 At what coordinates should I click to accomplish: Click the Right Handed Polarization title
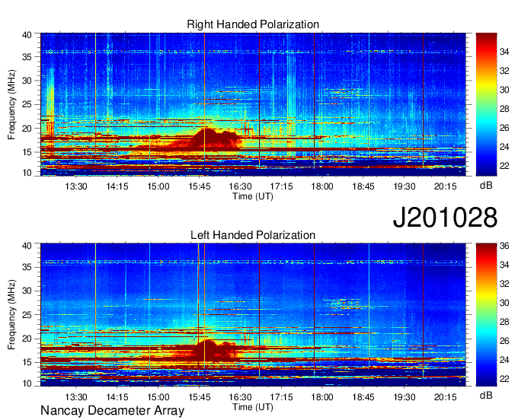pyautogui.click(x=253, y=24)
